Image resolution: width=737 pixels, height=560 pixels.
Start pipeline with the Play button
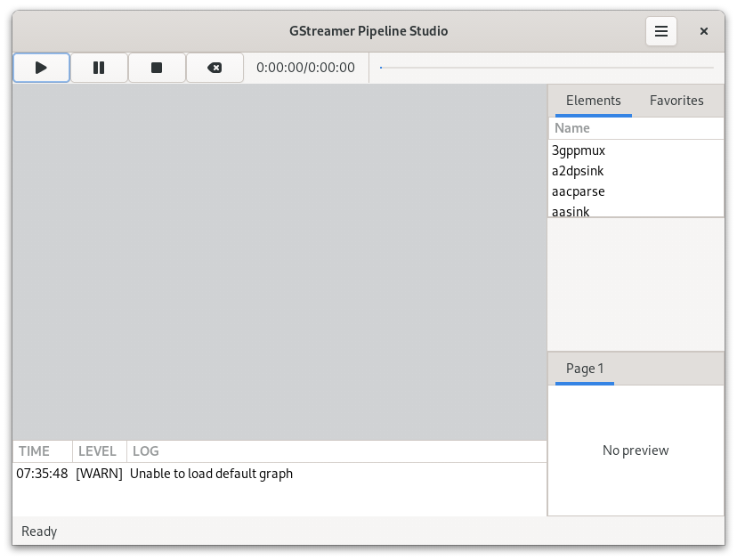(x=41, y=68)
